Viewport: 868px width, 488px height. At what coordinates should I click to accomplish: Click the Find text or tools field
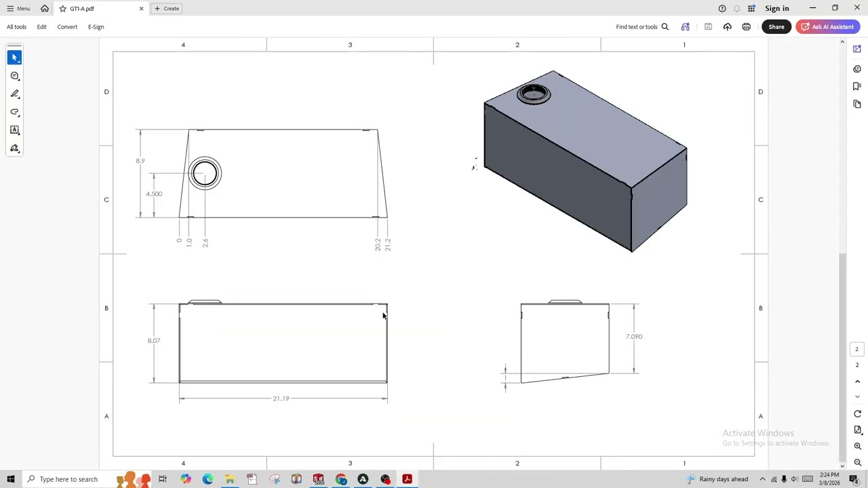point(637,26)
